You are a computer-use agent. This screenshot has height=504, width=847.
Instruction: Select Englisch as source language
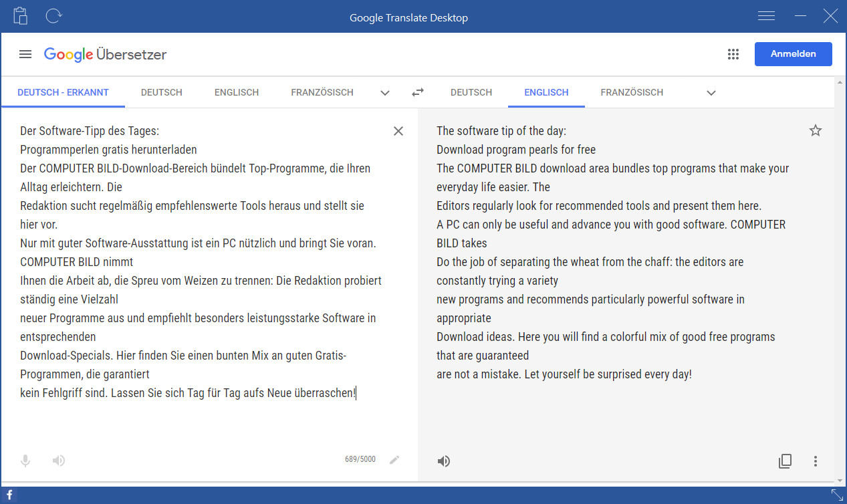[237, 92]
